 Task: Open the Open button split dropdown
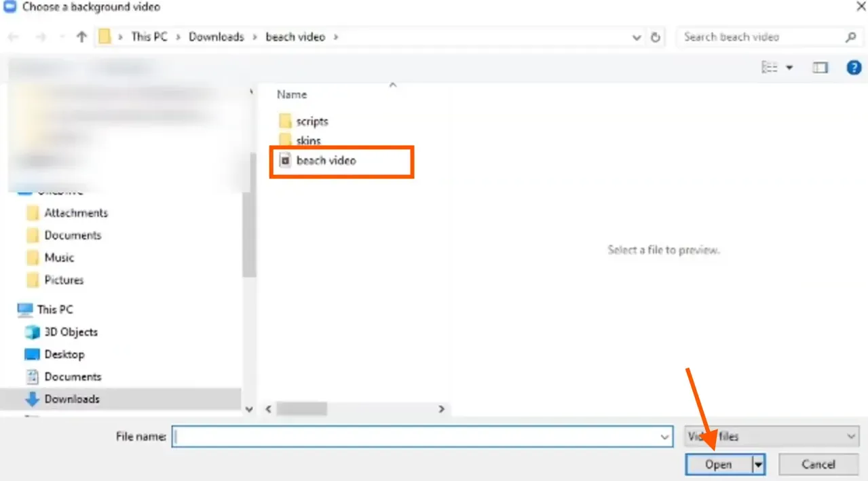click(x=758, y=465)
